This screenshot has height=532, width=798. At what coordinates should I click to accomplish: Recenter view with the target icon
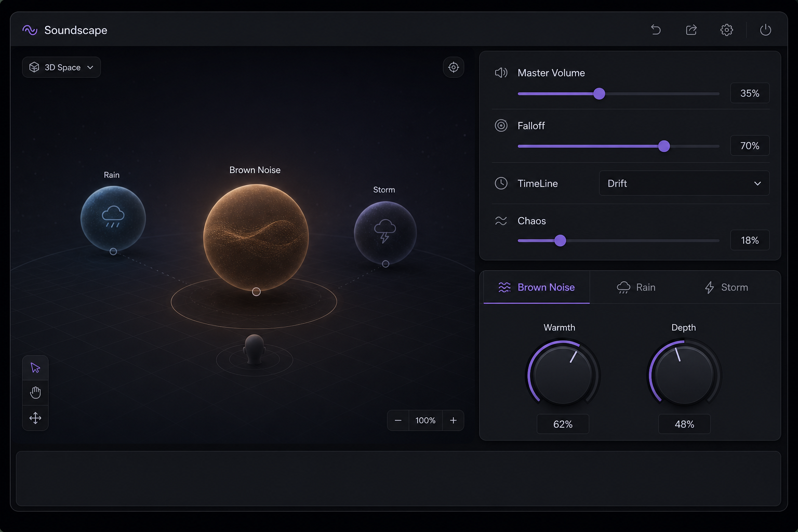point(454,67)
